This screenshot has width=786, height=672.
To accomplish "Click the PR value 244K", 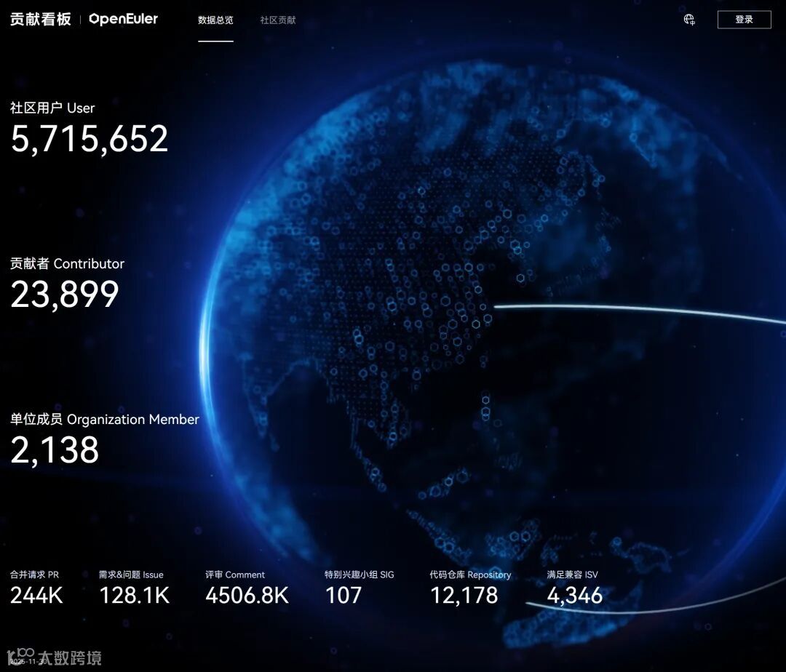I will (36, 596).
